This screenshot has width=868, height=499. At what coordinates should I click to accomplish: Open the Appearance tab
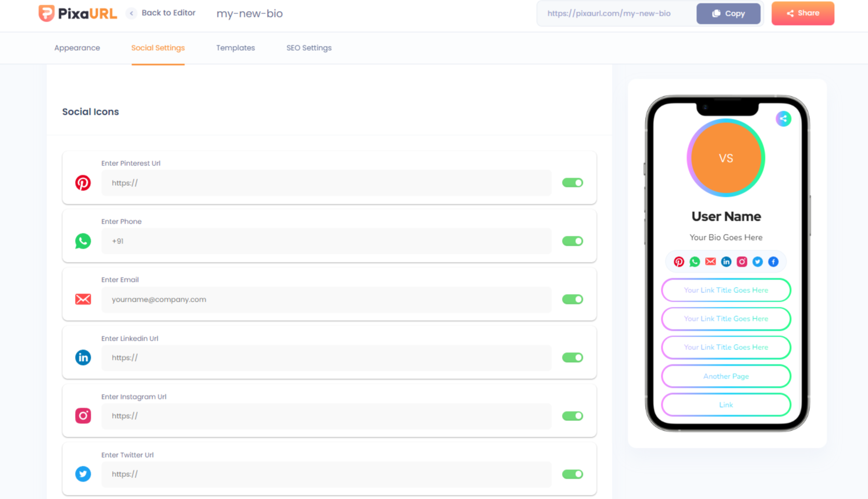click(77, 48)
